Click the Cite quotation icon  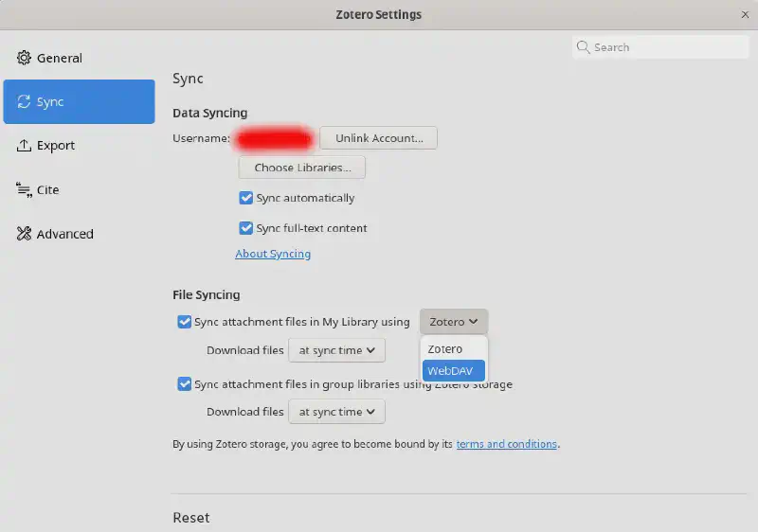tap(25, 190)
